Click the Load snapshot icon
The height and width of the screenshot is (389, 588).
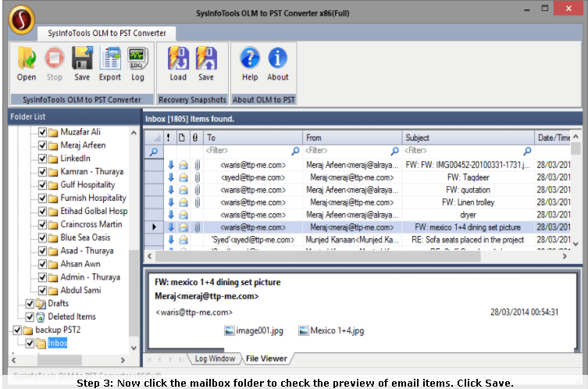coord(178,58)
